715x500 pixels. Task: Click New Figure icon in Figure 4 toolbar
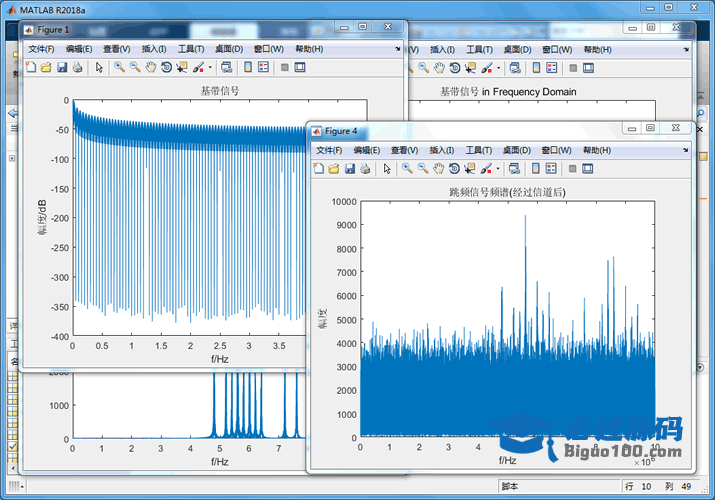pyautogui.click(x=319, y=169)
